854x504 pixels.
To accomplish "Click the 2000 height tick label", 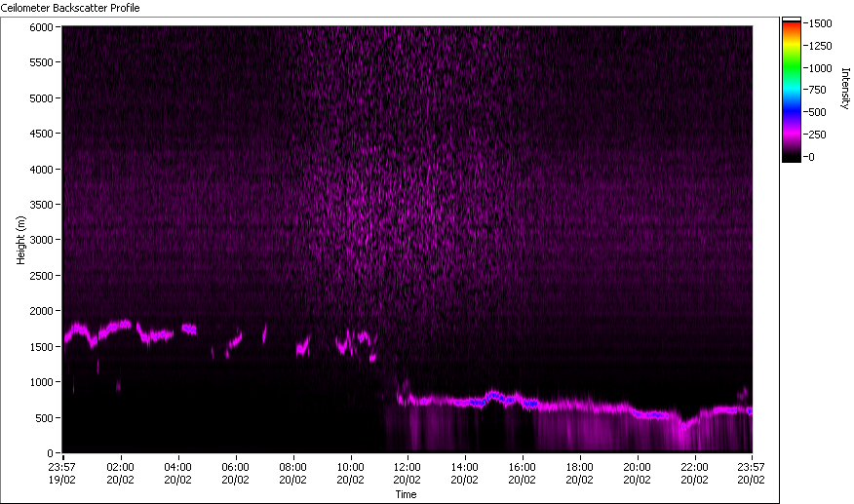I will tap(41, 311).
